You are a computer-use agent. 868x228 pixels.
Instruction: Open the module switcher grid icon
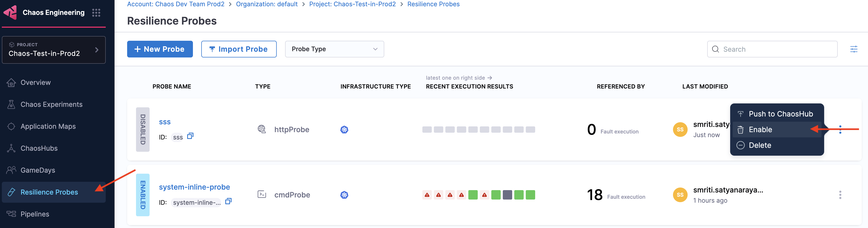[x=96, y=13]
